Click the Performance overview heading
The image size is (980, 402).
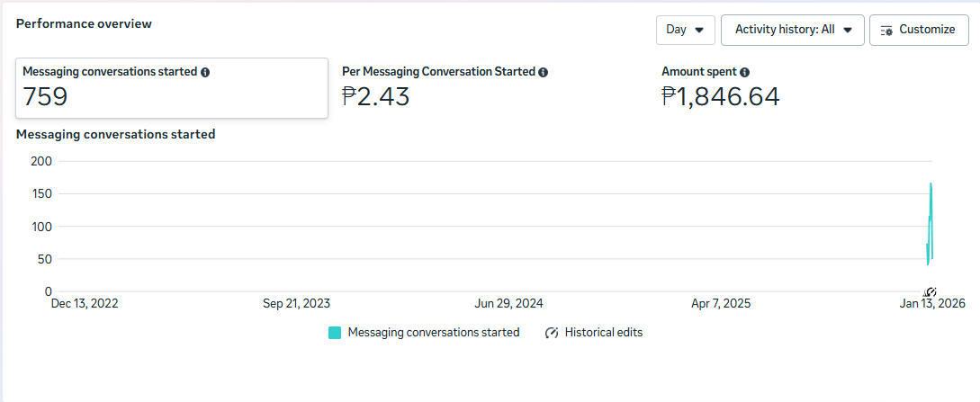tap(84, 23)
